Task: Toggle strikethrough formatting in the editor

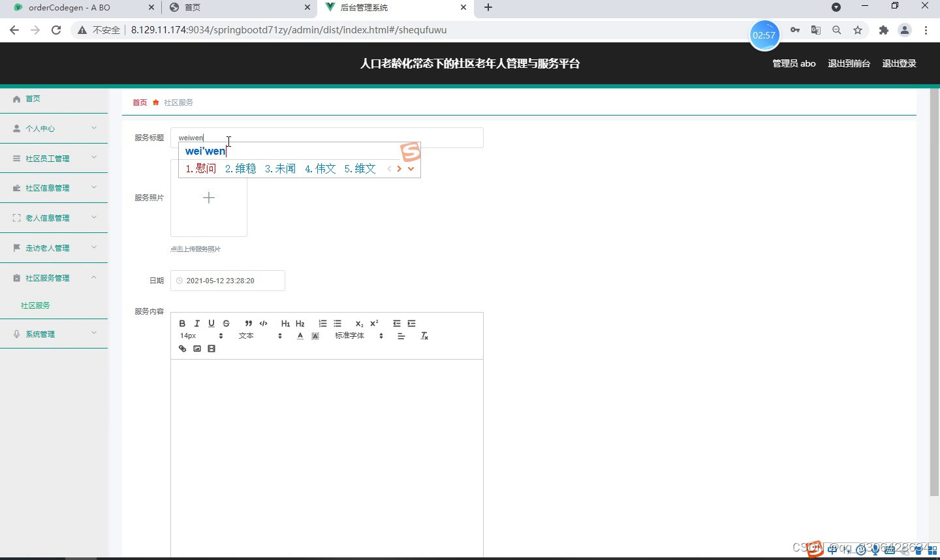Action: 226,324
